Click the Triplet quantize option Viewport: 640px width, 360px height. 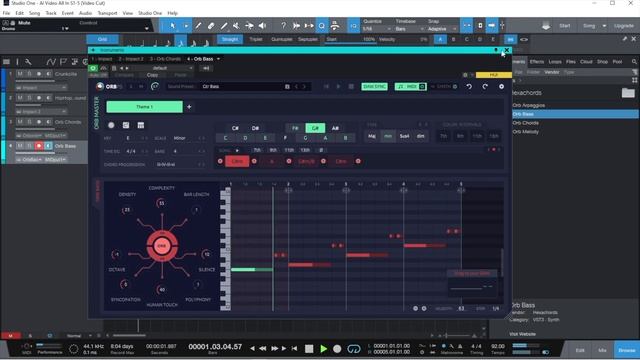[x=256, y=40]
